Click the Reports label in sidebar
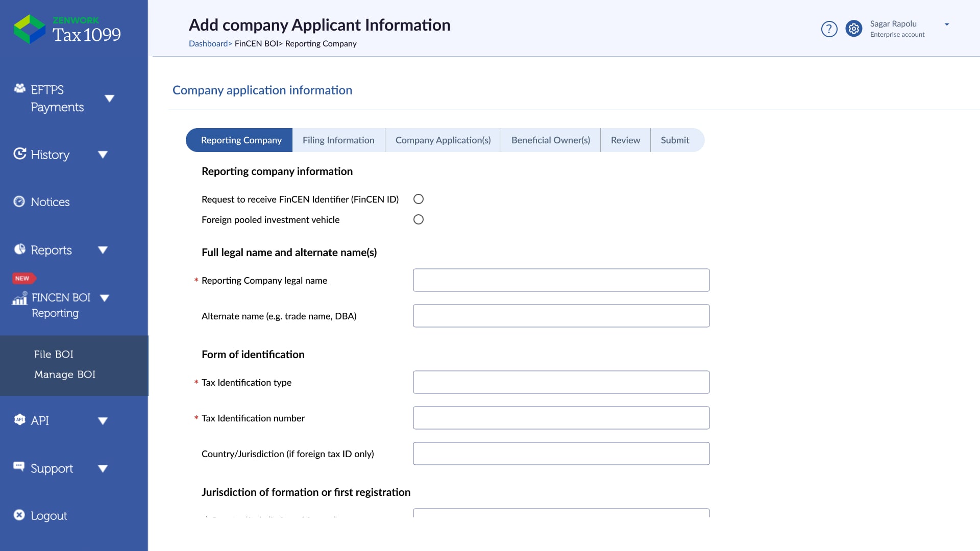This screenshot has width=980, height=551. (51, 251)
